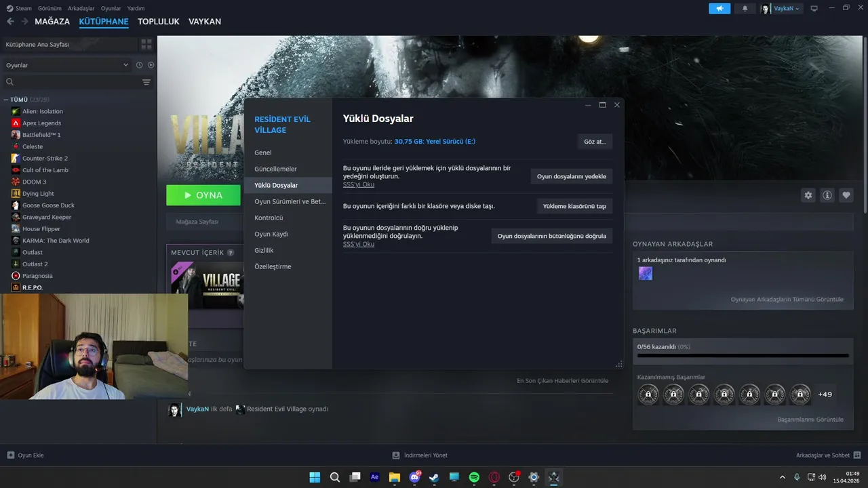
Task: Click +49 more achievements
Action: 825,394
